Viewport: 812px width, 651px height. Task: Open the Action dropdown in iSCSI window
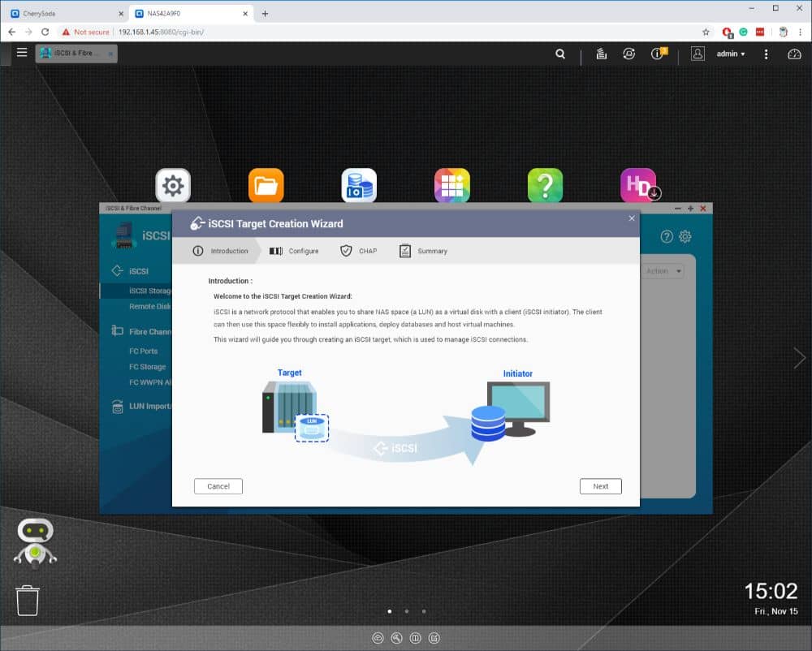point(663,271)
